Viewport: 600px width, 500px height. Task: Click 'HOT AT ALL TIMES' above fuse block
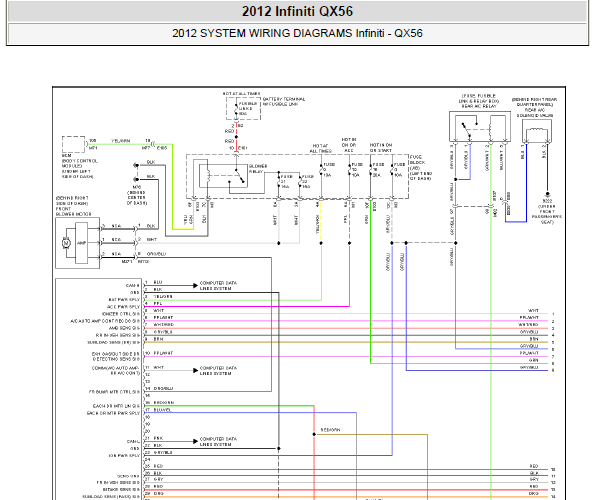[321, 148]
